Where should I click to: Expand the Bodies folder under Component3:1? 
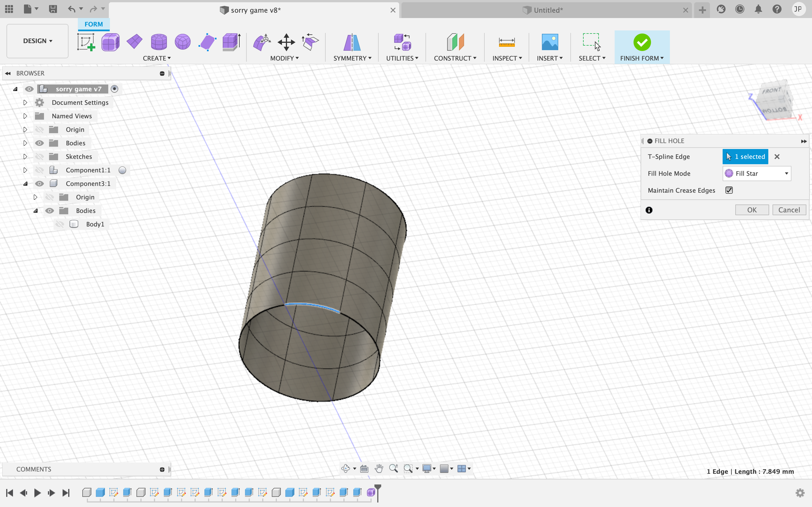[35, 210]
